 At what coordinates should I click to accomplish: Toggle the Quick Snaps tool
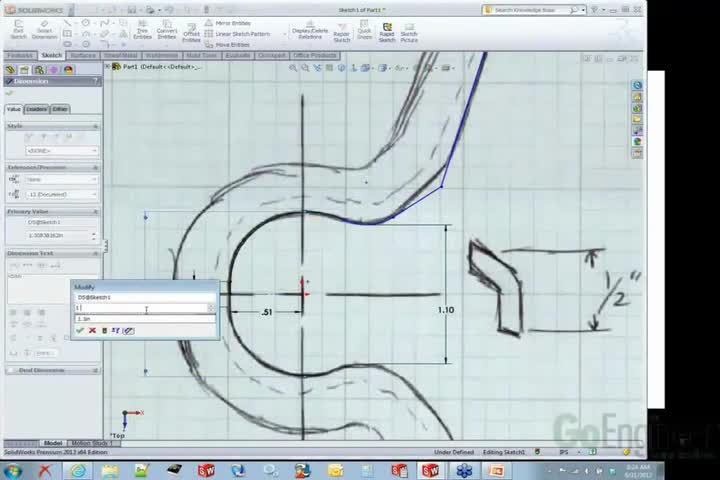(x=364, y=30)
